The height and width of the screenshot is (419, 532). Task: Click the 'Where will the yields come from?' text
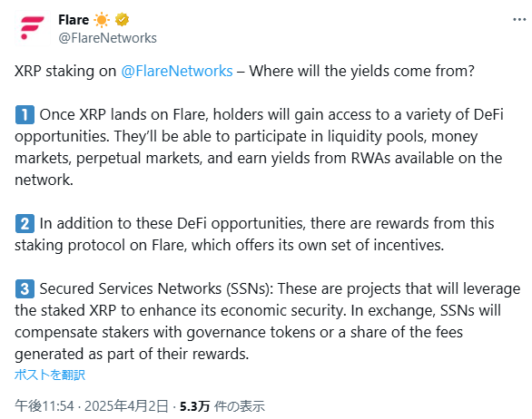pyautogui.click(x=361, y=71)
